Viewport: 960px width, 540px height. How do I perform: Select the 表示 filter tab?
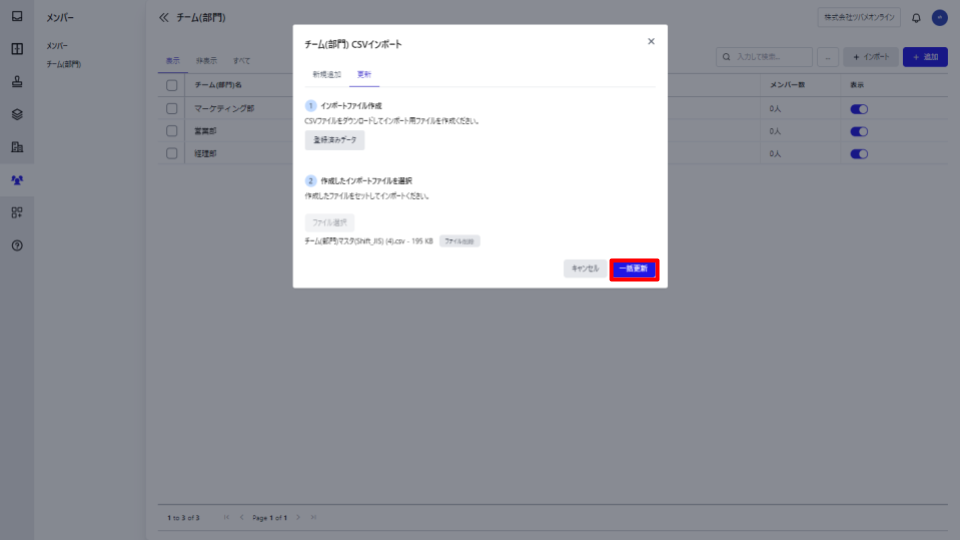(x=173, y=61)
